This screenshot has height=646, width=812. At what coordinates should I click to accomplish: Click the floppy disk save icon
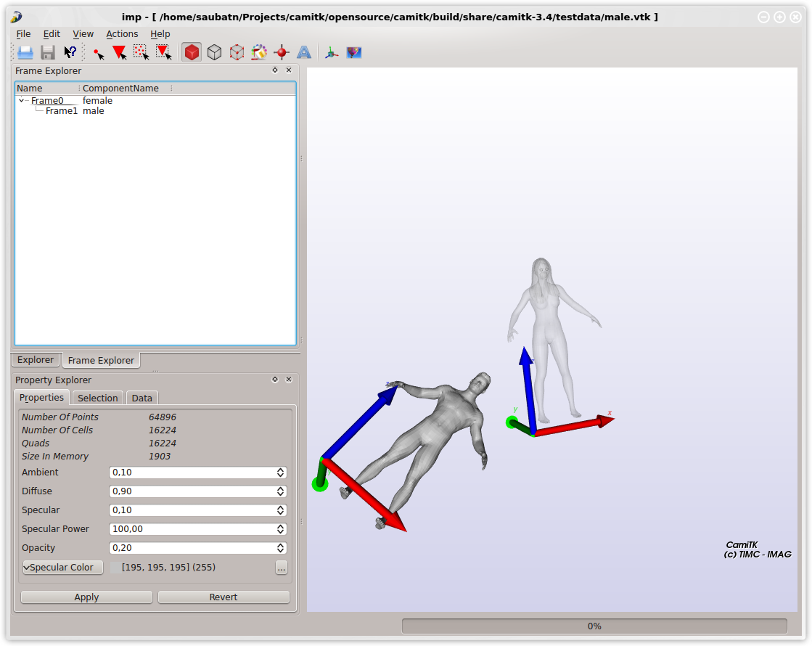click(48, 52)
